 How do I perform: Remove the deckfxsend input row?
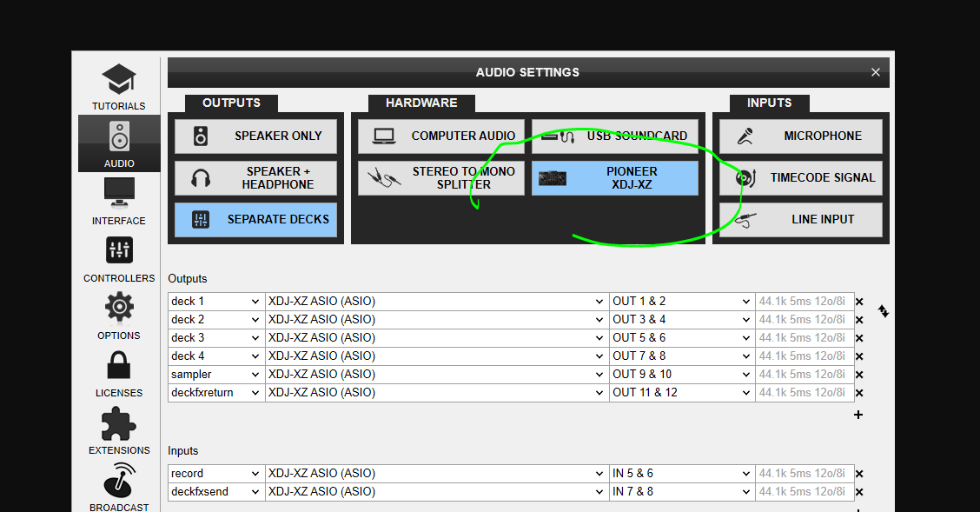(859, 492)
